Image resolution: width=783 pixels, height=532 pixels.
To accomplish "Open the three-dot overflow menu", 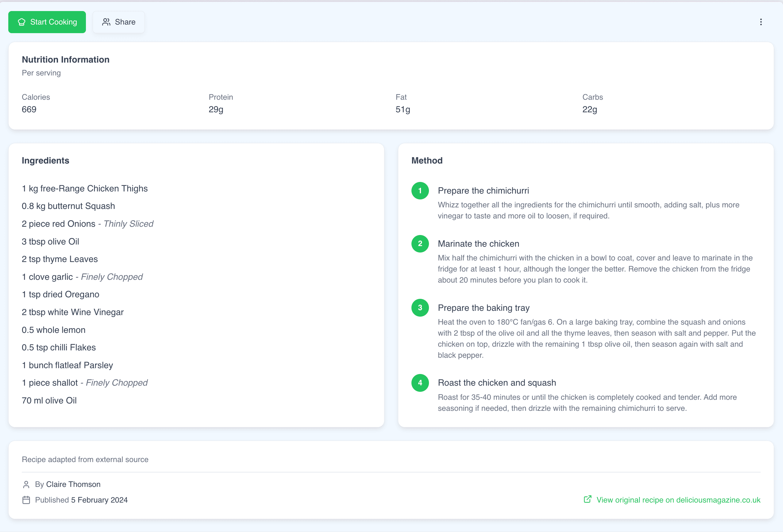I will pos(761,21).
